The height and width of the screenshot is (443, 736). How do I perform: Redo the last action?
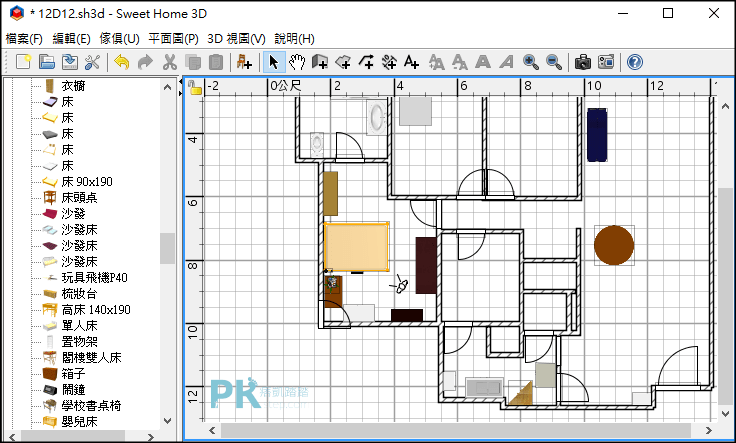[x=145, y=61]
